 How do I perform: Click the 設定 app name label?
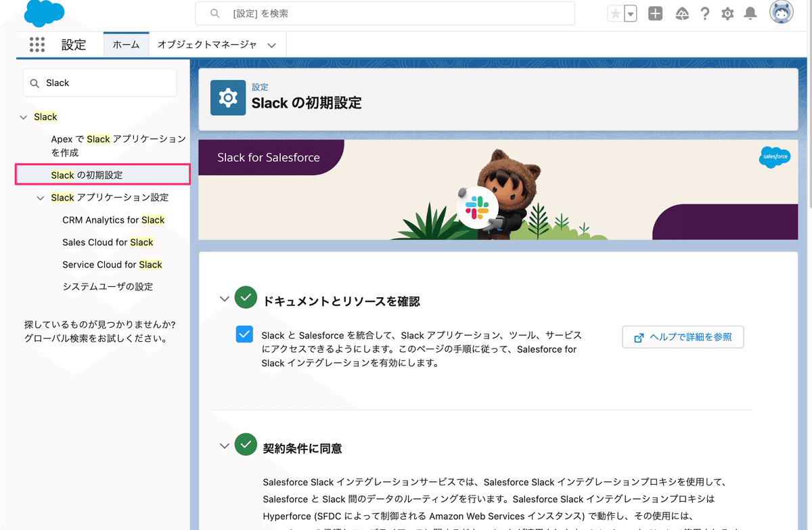(74, 45)
